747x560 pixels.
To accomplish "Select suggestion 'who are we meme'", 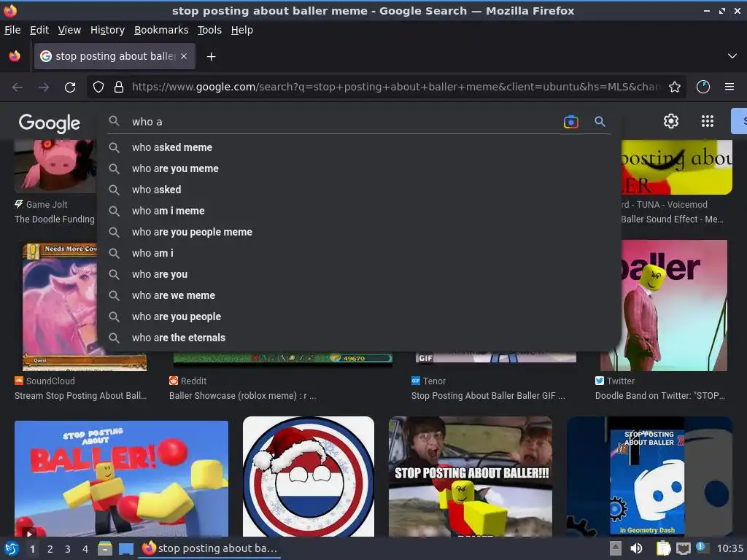I will coord(357,296).
